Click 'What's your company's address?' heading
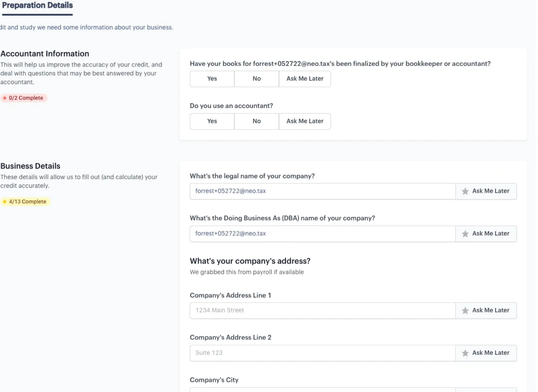 click(x=250, y=261)
